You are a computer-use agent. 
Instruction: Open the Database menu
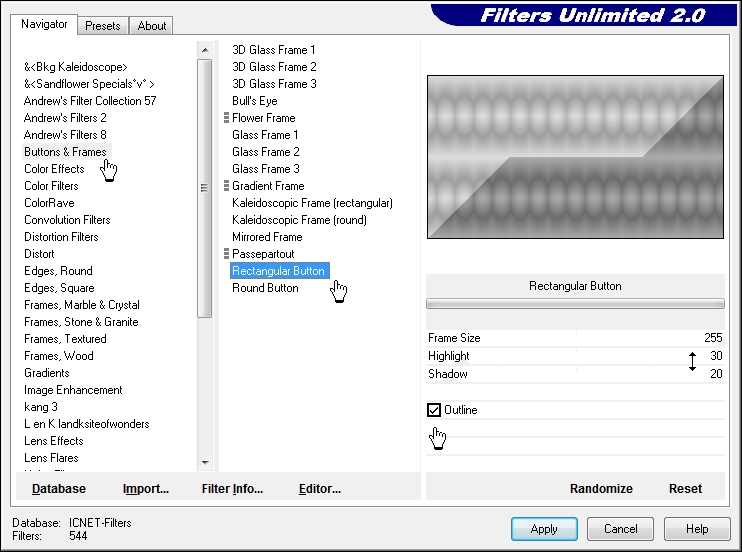(x=59, y=489)
